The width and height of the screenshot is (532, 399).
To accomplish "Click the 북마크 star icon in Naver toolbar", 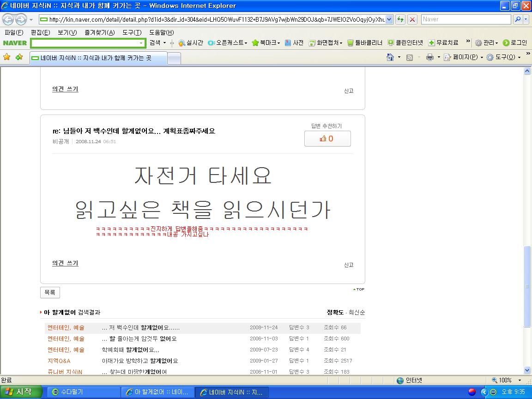I will [x=255, y=43].
